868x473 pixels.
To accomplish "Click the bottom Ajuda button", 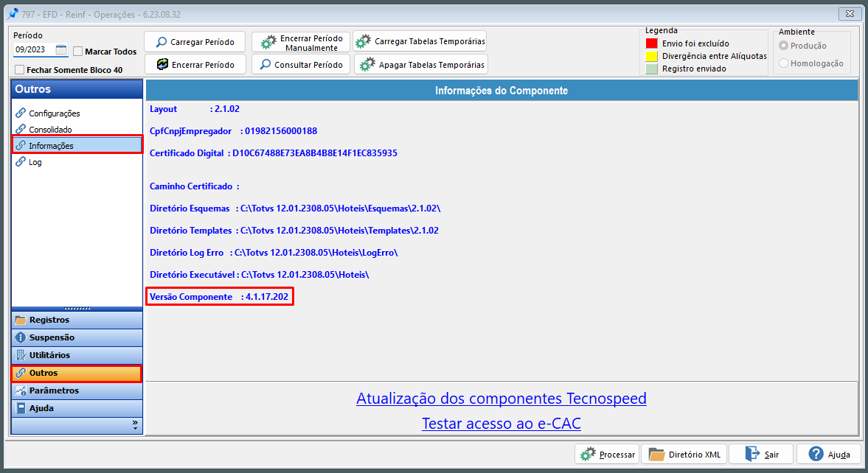I will coord(829,454).
